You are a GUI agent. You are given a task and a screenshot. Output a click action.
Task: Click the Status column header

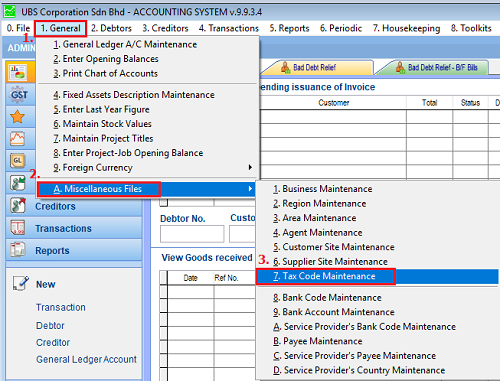470,103
